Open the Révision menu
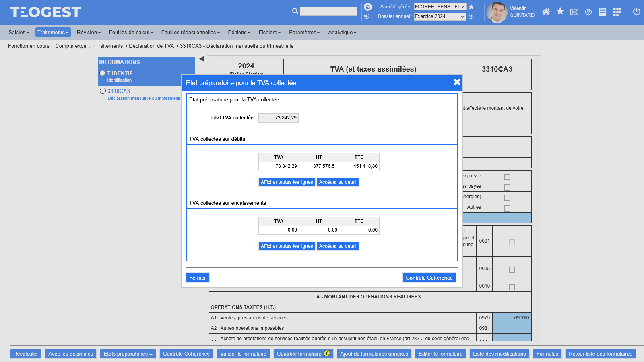Screen dimensions: 644x362 click(x=89, y=33)
